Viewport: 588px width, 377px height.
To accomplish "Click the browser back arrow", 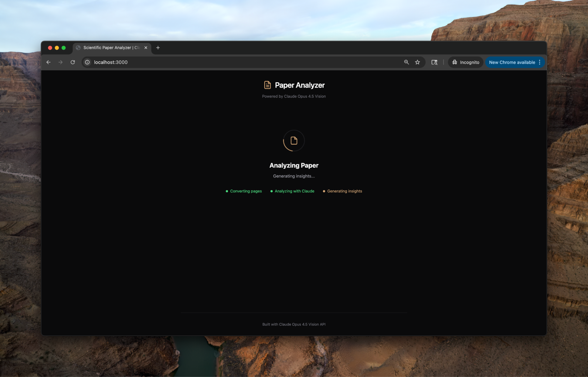I will click(x=49, y=62).
